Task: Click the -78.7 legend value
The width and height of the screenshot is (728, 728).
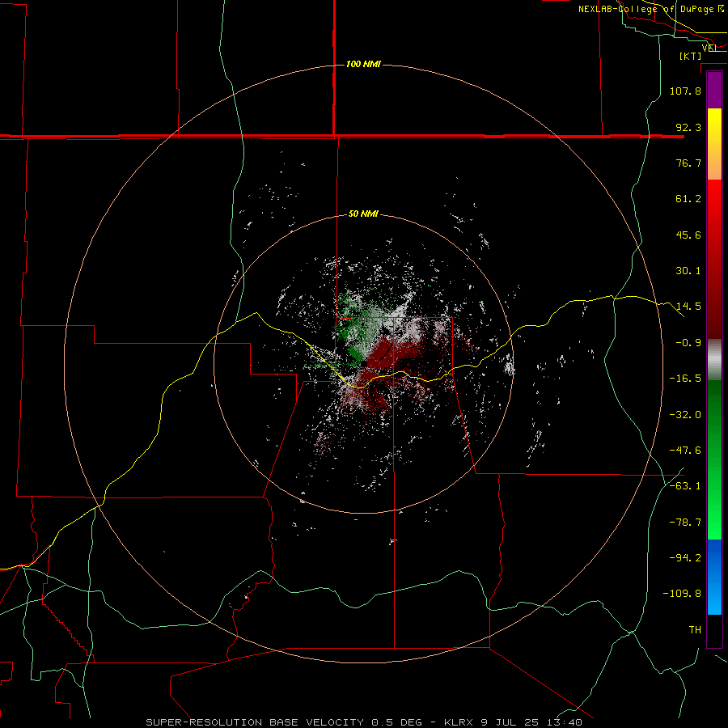Action: coord(685,523)
